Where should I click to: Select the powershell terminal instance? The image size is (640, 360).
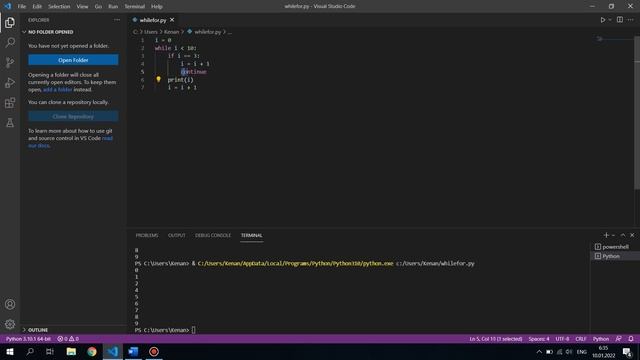pos(615,247)
